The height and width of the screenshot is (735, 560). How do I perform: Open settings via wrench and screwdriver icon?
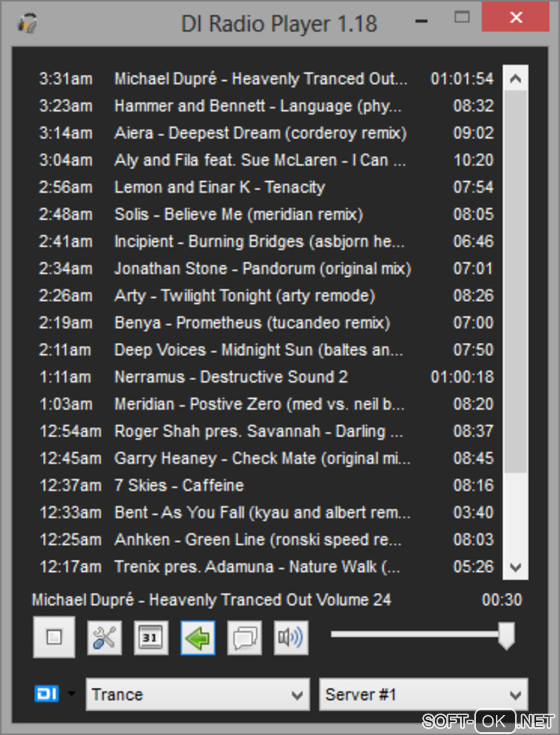click(104, 638)
